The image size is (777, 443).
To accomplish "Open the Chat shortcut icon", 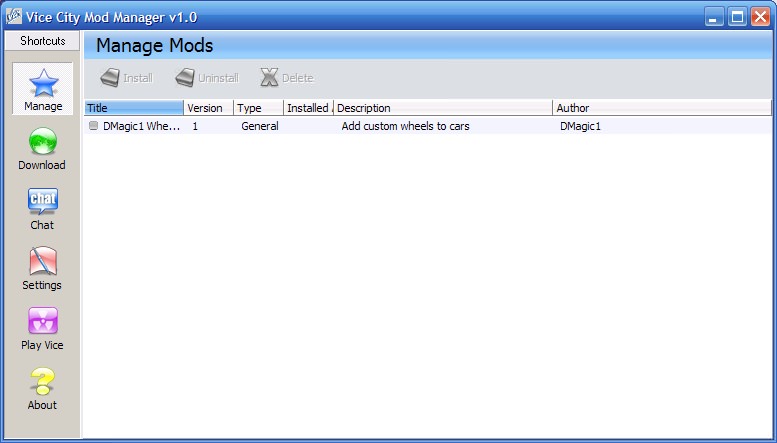I will [43, 201].
